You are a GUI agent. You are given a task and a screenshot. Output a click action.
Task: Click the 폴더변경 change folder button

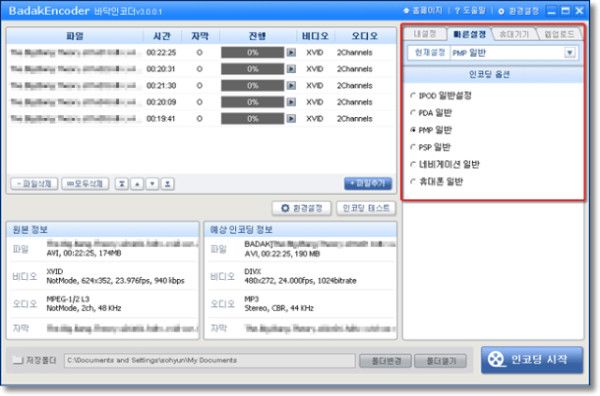pyautogui.click(x=385, y=361)
